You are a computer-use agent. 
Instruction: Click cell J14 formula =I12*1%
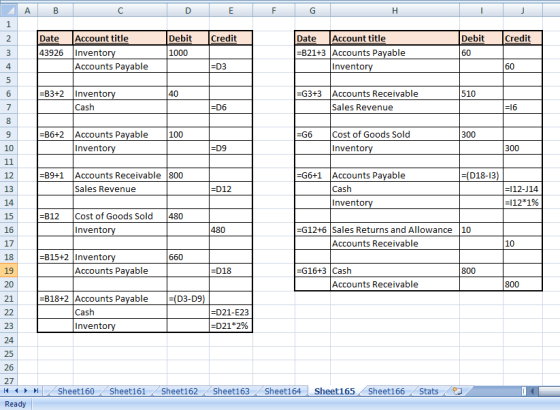pyautogui.click(x=523, y=202)
